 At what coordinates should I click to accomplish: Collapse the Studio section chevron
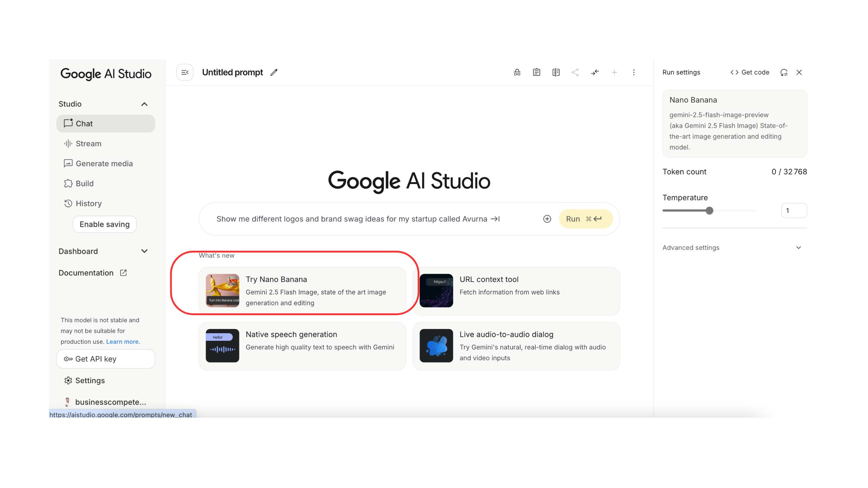[144, 104]
